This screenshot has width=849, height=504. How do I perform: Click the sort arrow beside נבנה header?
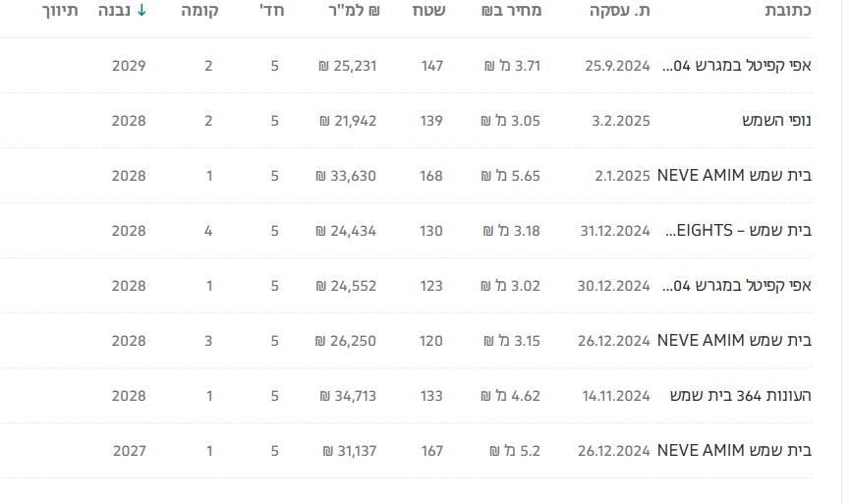click(x=141, y=11)
